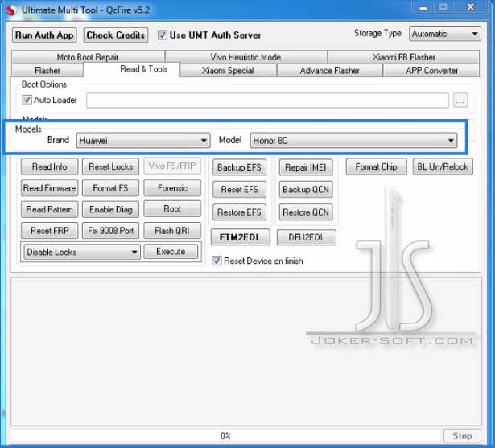Screen dimensions: 495x448
Task: Click the BL Un/Relock button
Action: pos(443,166)
